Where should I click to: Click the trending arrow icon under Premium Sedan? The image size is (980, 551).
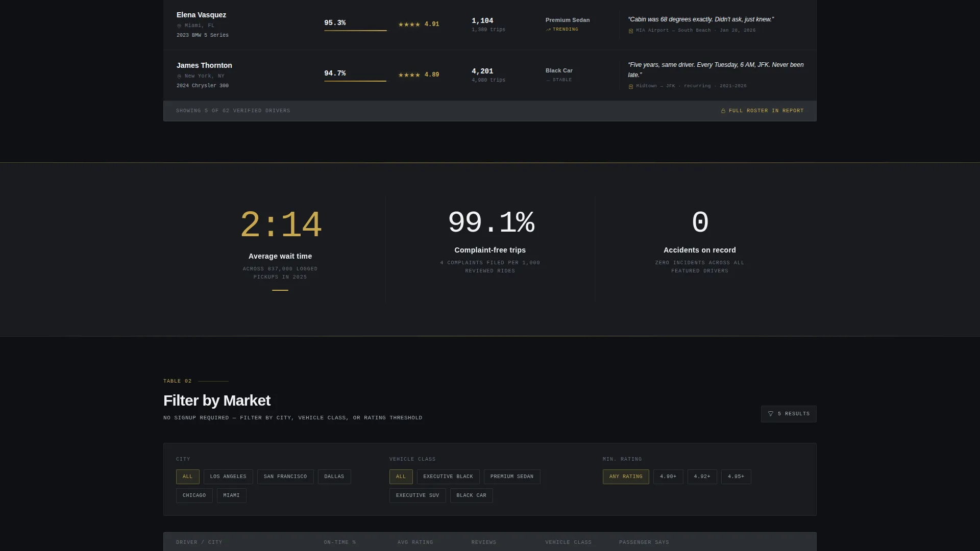click(548, 30)
